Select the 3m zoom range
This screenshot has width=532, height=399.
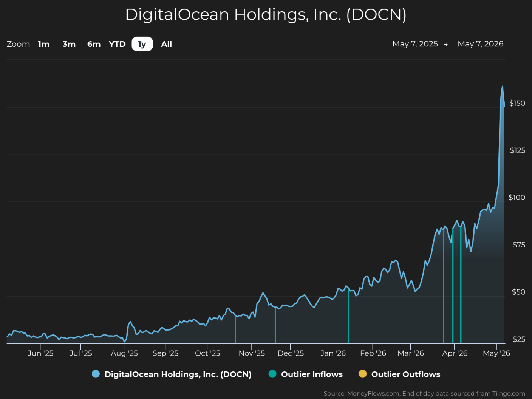coord(69,44)
